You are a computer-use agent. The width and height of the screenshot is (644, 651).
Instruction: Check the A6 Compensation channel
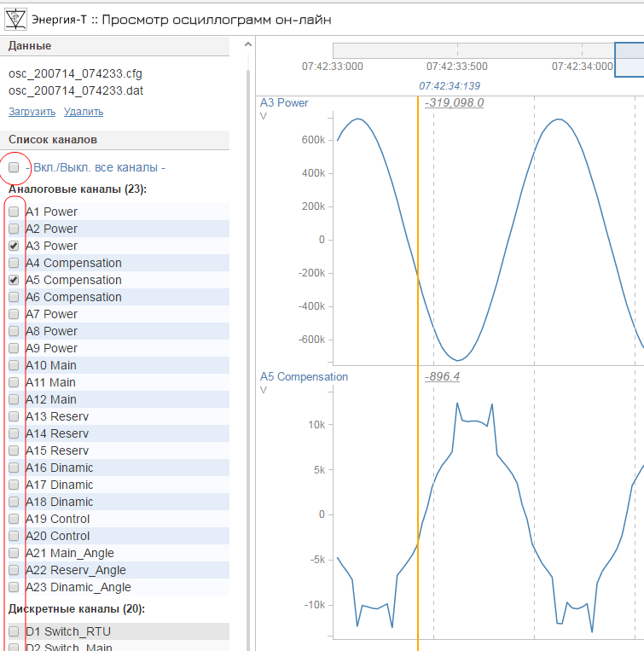[14, 297]
